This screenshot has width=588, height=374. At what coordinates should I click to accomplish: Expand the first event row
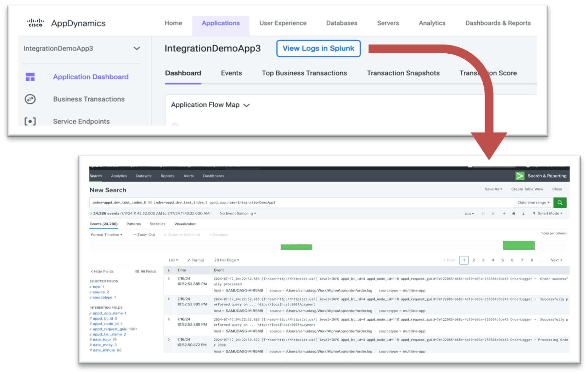point(169,279)
